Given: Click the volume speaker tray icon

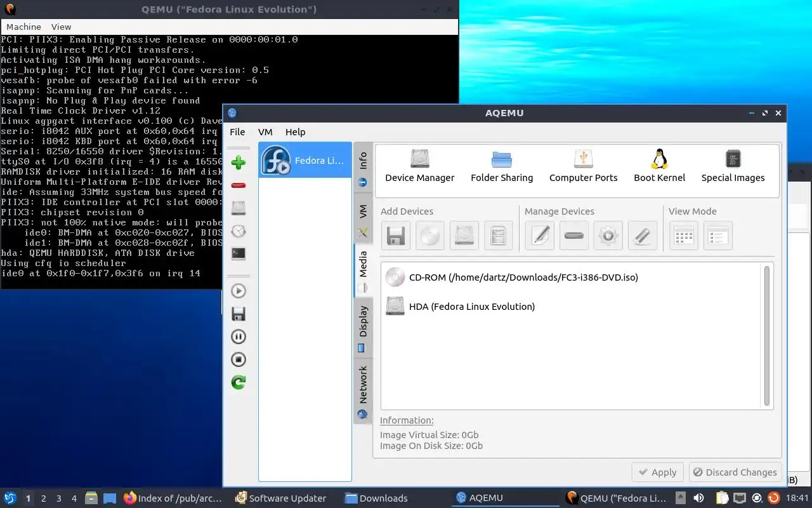Looking at the screenshot, I should (x=698, y=498).
